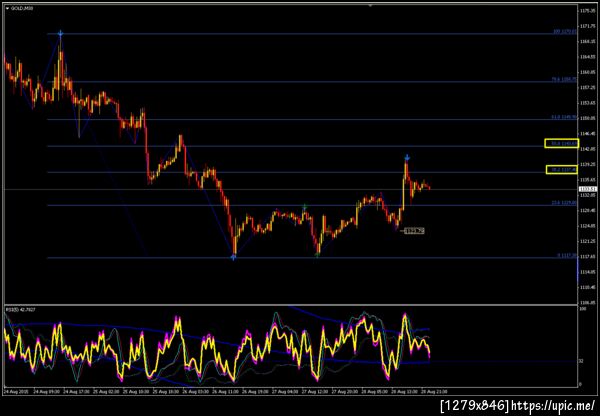
Task: Click the 32 level value on the RSI scale
Action: (x=583, y=361)
